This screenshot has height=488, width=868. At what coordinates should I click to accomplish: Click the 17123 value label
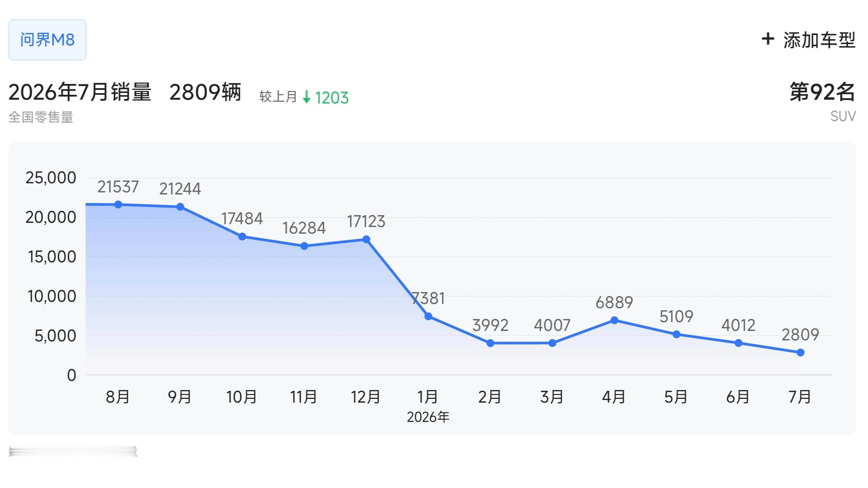click(366, 221)
